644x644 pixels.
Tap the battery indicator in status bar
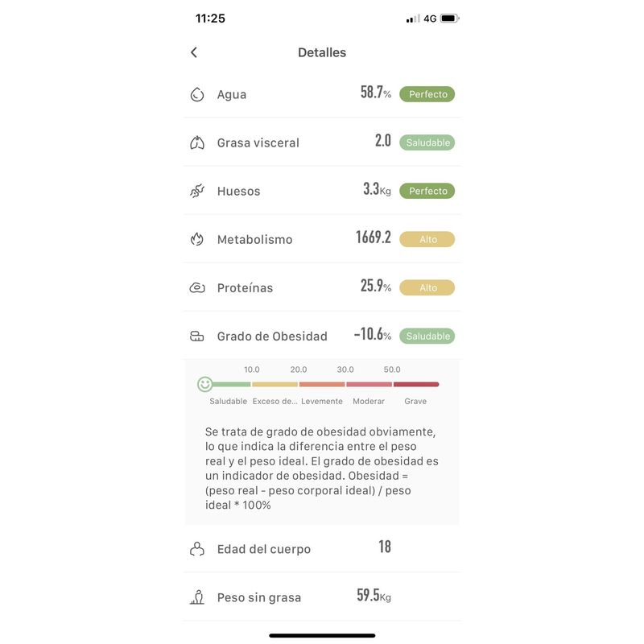[449, 19]
